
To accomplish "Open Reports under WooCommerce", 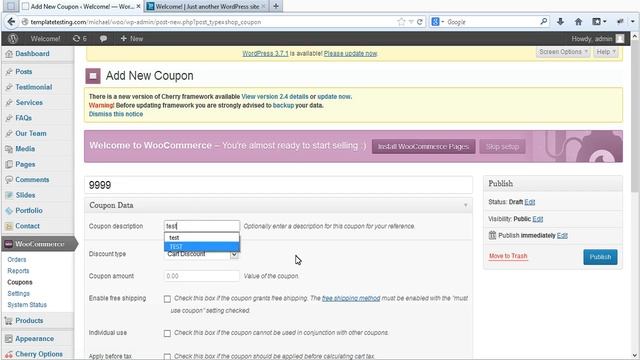I will (18, 271).
